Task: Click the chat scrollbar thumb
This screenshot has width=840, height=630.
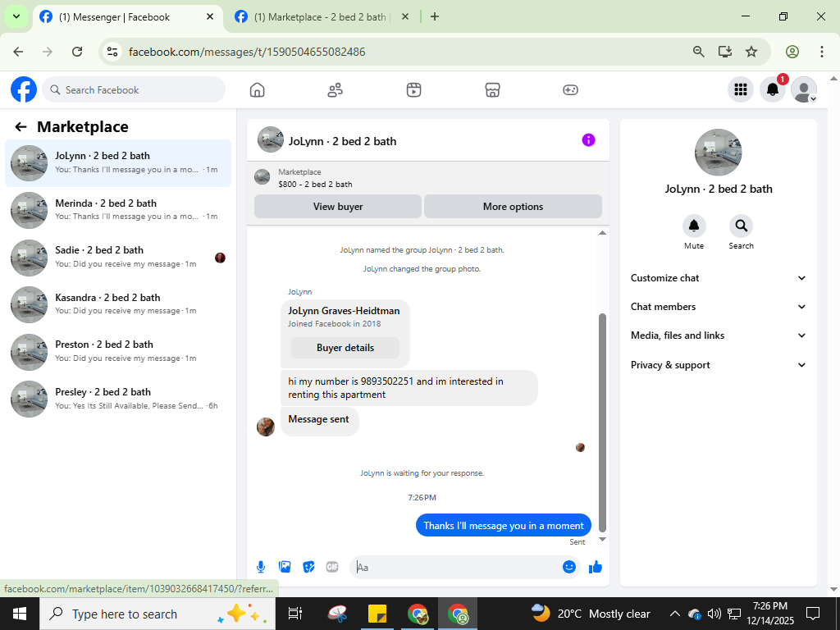Action: 602,422
